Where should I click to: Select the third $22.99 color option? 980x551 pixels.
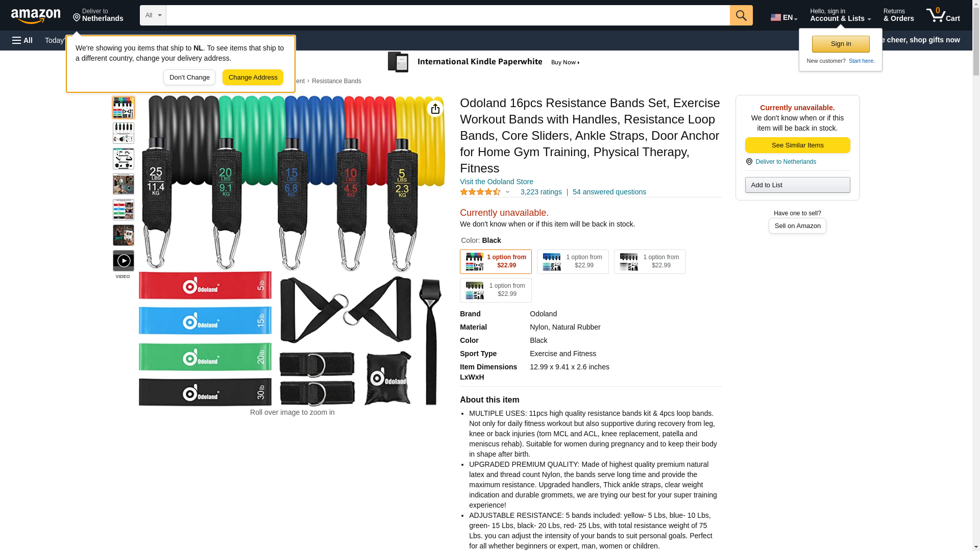coord(650,262)
